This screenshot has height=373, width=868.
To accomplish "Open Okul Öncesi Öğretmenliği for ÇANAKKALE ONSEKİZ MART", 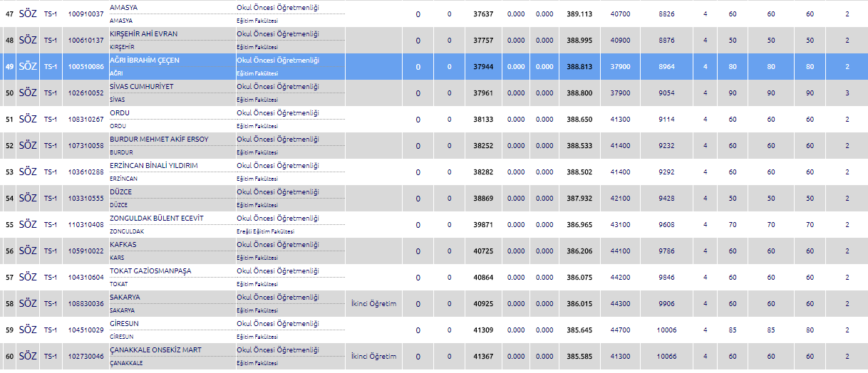I will (x=278, y=350).
